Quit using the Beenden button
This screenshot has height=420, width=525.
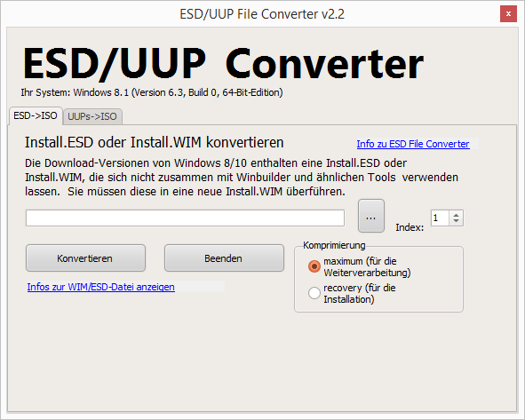(224, 258)
